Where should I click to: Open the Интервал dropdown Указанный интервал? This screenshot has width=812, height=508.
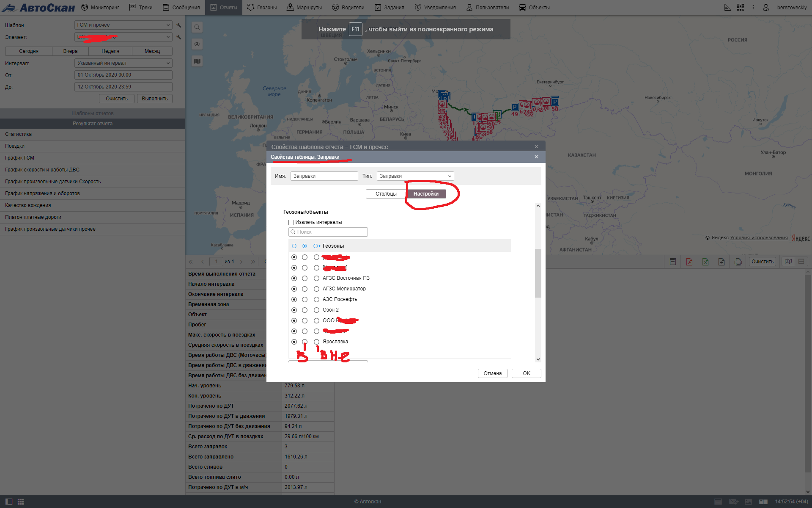pos(123,63)
